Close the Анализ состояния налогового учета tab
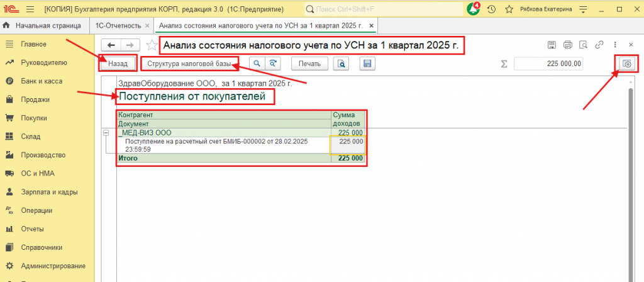The width and height of the screenshot is (644, 282). tap(370, 25)
